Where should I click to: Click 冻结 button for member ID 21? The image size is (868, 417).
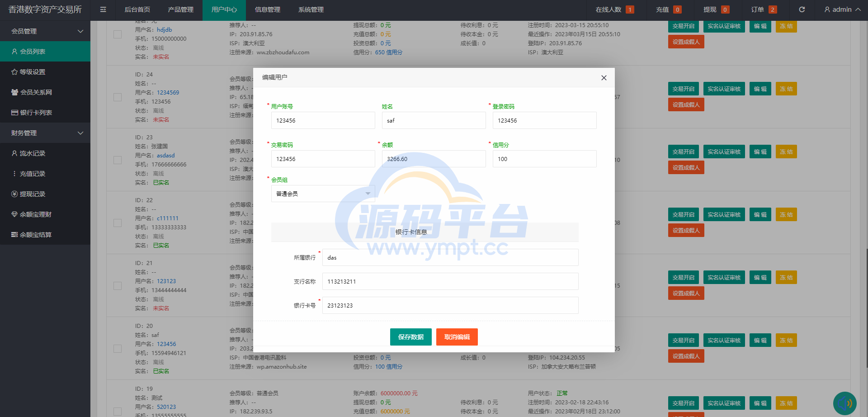786,278
